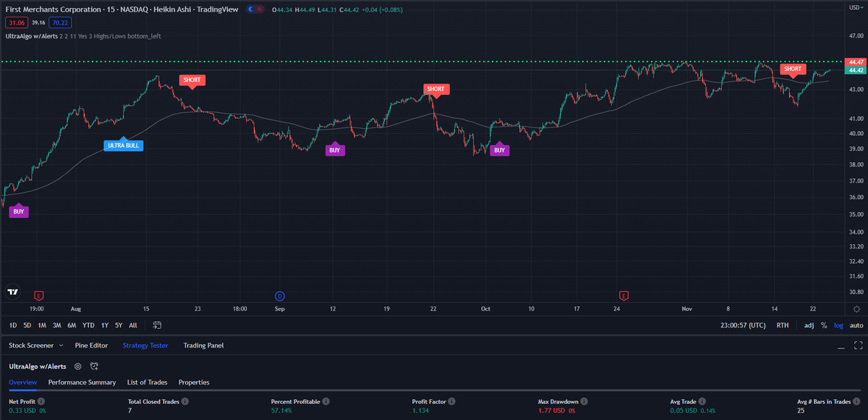This screenshot has width=868, height=420.
Task: Set chart range to 1M
Action: [42, 325]
